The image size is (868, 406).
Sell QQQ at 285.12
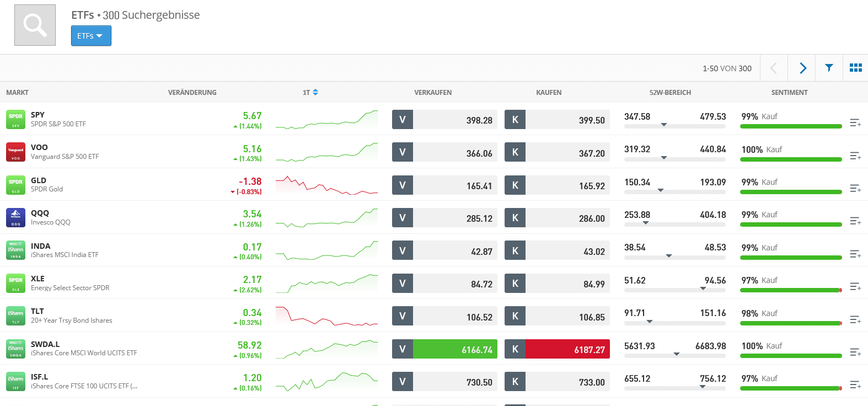point(444,218)
